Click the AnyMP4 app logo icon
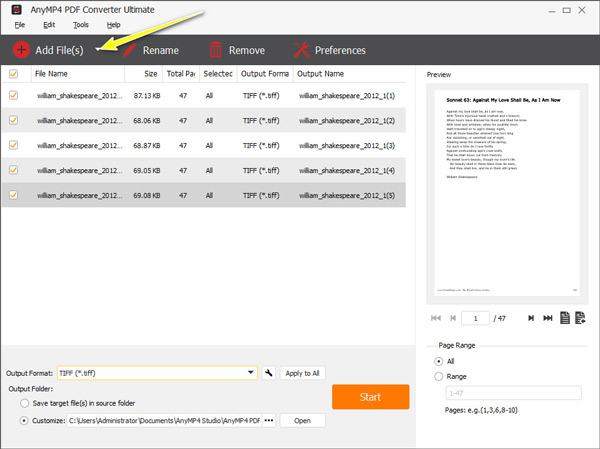The image size is (600, 449). (16, 10)
